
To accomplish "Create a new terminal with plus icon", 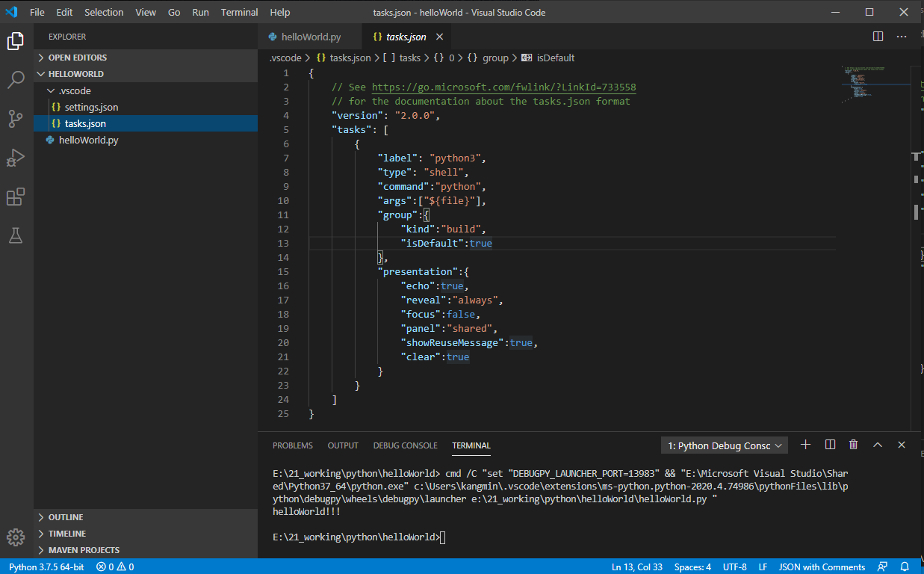I will [805, 445].
